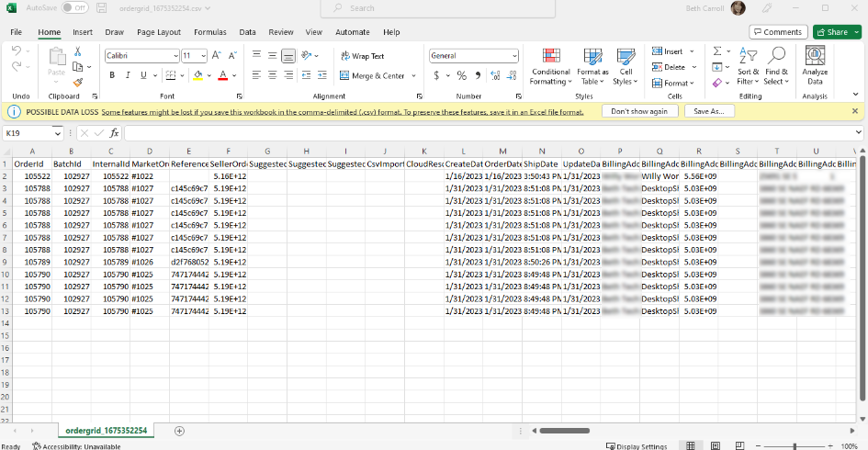Toggle the AutoSave switch
Image resolution: width=868 pixels, height=450 pixels.
point(74,7)
